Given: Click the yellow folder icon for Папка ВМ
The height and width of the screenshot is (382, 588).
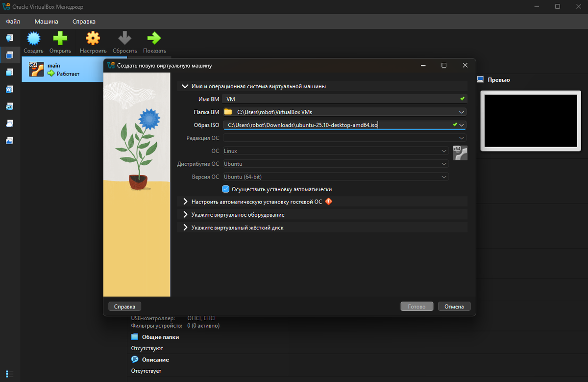Looking at the screenshot, I should point(228,112).
